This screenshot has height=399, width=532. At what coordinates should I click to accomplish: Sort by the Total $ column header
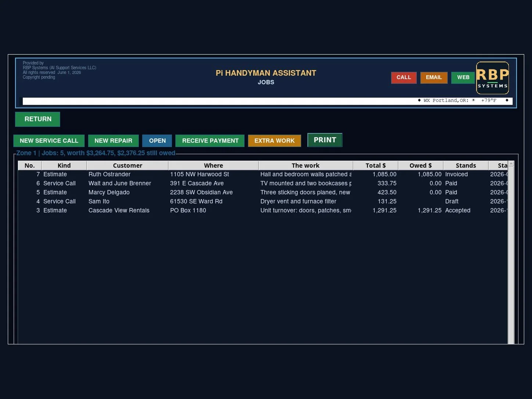coord(375,165)
